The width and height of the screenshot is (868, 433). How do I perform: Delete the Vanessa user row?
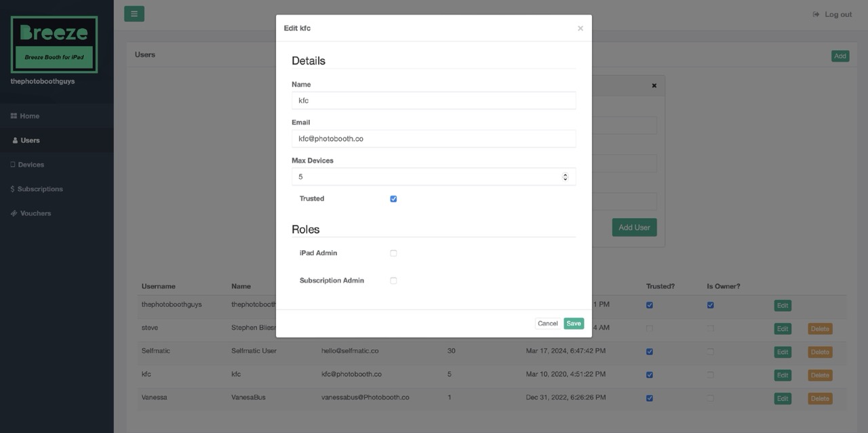point(819,398)
